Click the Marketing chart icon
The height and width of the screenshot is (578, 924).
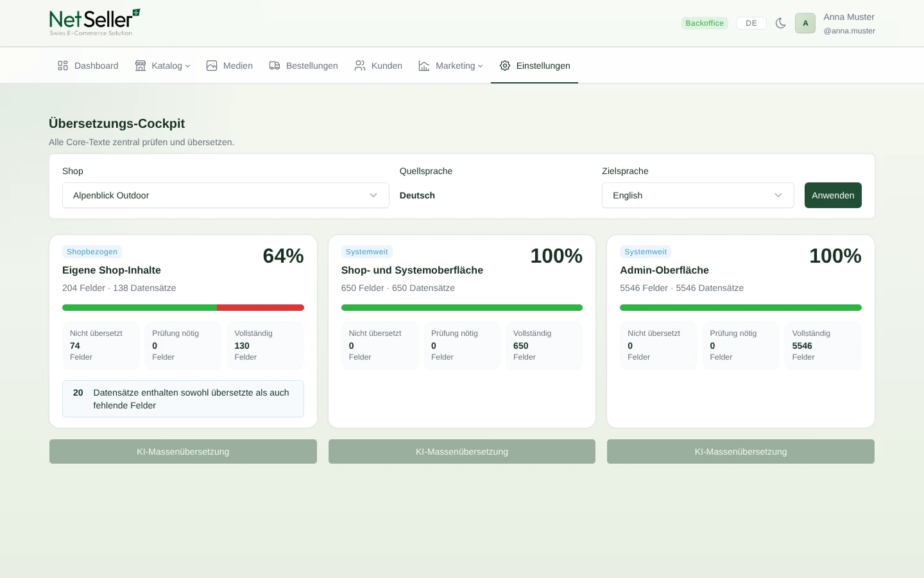click(x=424, y=66)
